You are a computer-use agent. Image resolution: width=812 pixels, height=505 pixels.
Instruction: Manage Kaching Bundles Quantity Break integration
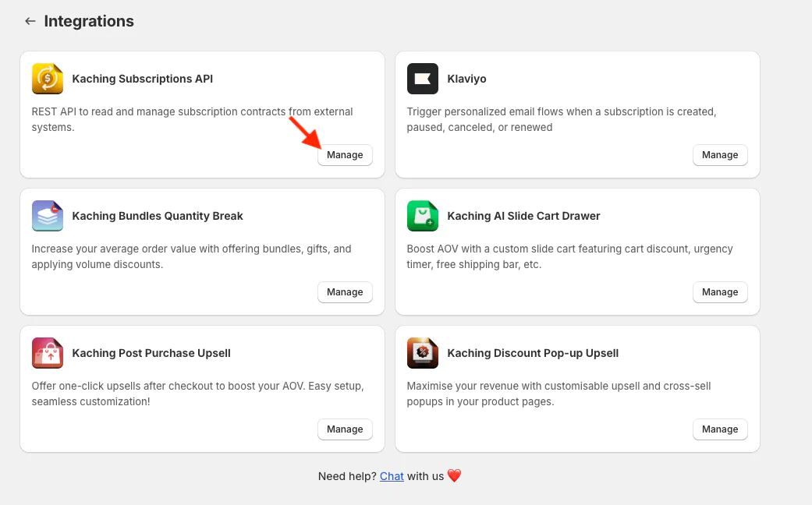point(345,291)
